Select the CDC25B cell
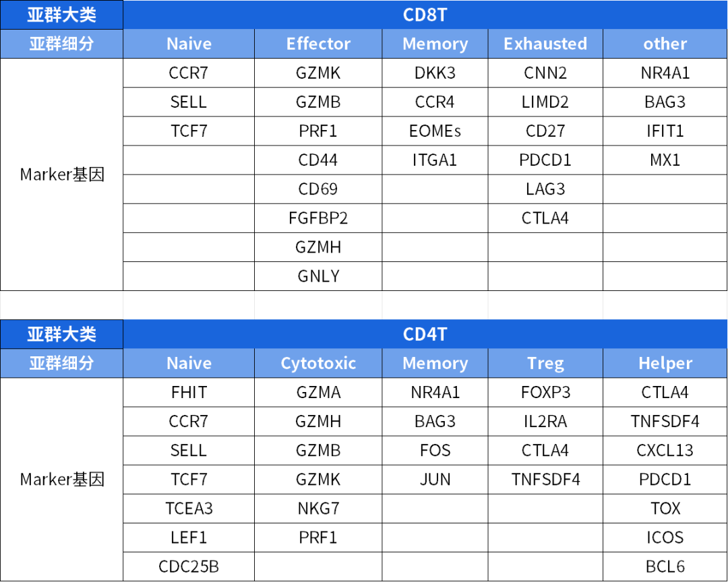The width and height of the screenshot is (728, 582). 189,567
